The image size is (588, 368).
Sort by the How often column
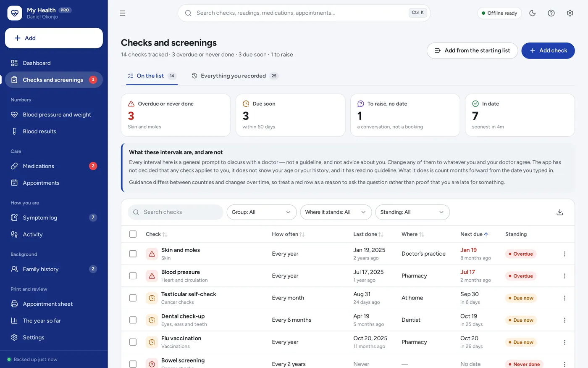pyautogui.click(x=288, y=234)
